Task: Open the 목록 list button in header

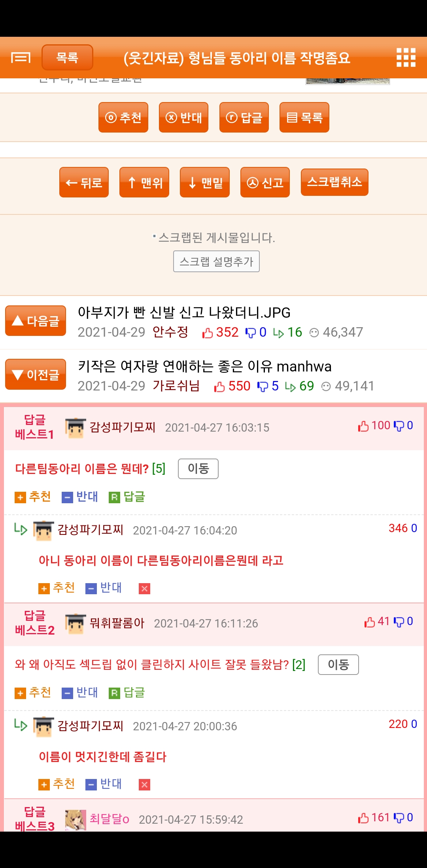Action: click(x=67, y=58)
